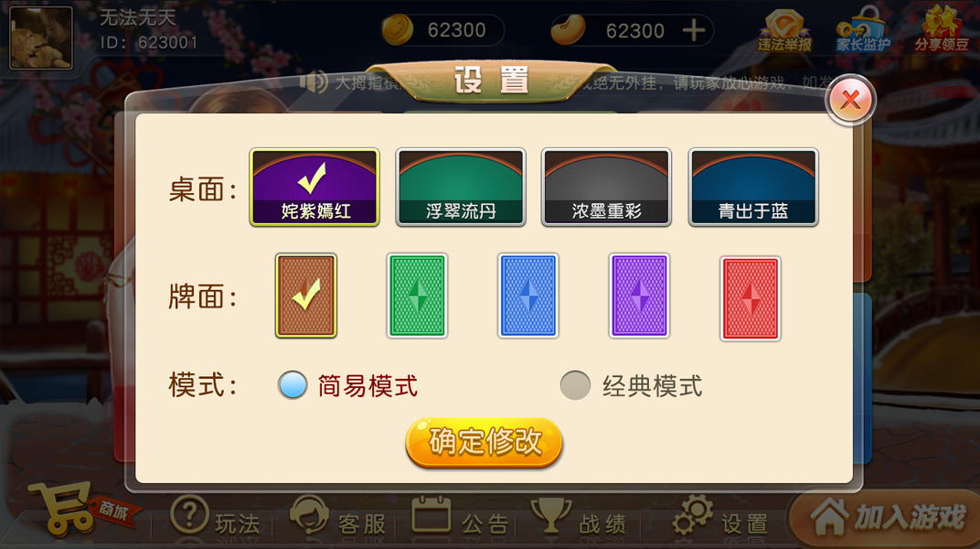Open 客服 headset support icon
The width and height of the screenshot is (980, 549).
click(x=309, y=515)
